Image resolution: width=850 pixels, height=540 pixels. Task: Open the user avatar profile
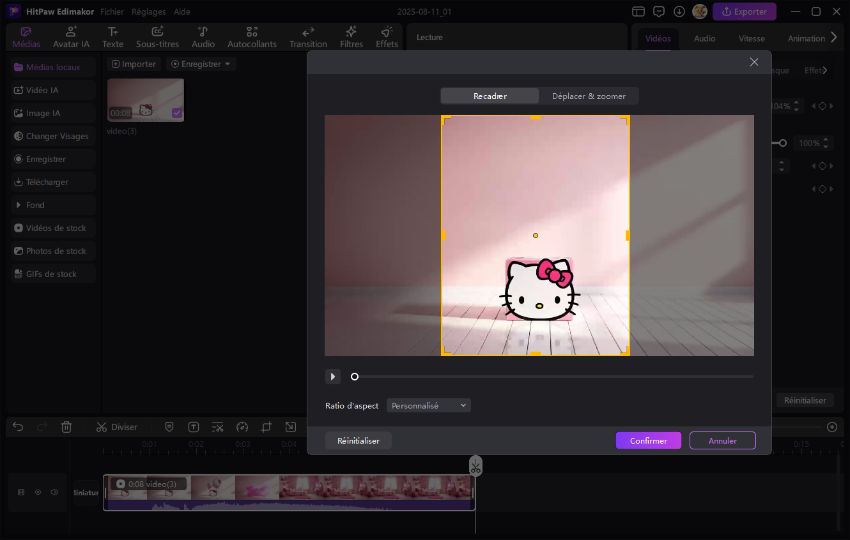(700, 11)
